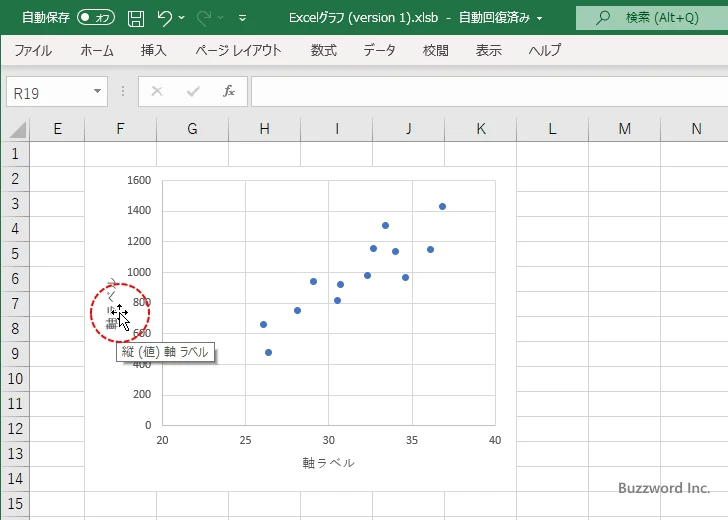728x520 pixels.
Task: Click the vertical axis title 軸ラベル
Action: point(112,304)
